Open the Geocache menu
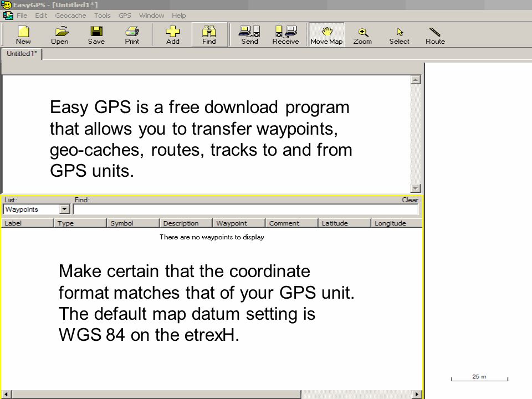This screenshot has width=532, height=399. coord(70,16)
